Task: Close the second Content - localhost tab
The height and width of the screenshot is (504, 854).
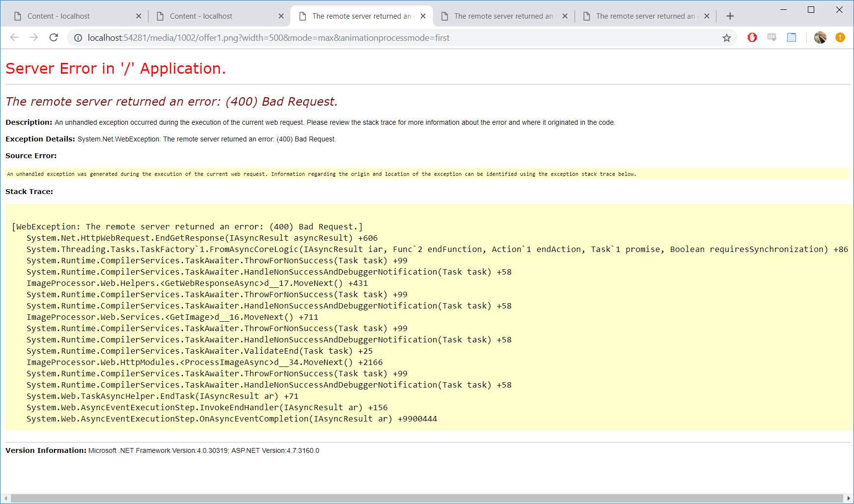Action: coord(281,16)
